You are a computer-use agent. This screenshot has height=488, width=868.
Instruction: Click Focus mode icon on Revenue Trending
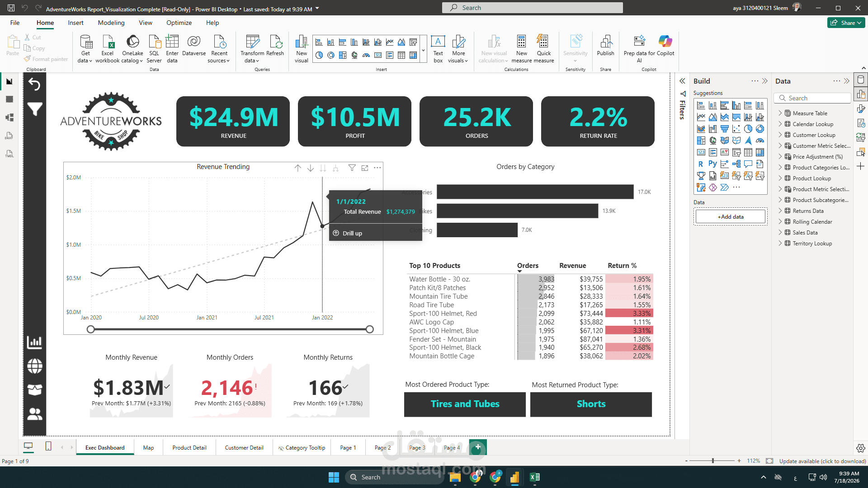365,168
